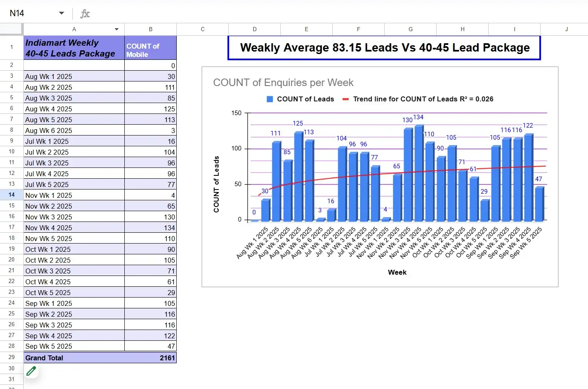Click the red trend line legend swatch

coord(346,99)
